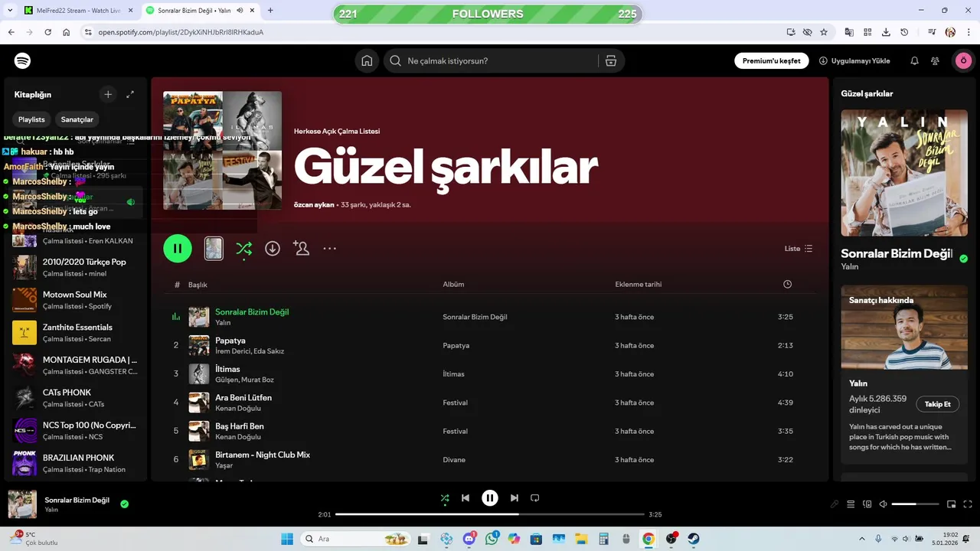The width and height of the screenshot is (980, 551).
Task: Open the playback queue
Action: click(851, 504)
